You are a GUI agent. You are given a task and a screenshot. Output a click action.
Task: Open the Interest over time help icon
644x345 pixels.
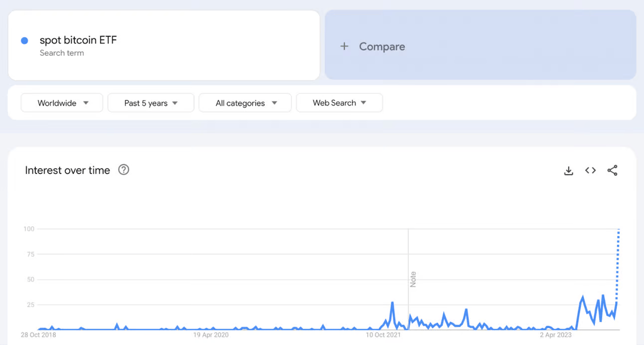(x=124, y=170)
